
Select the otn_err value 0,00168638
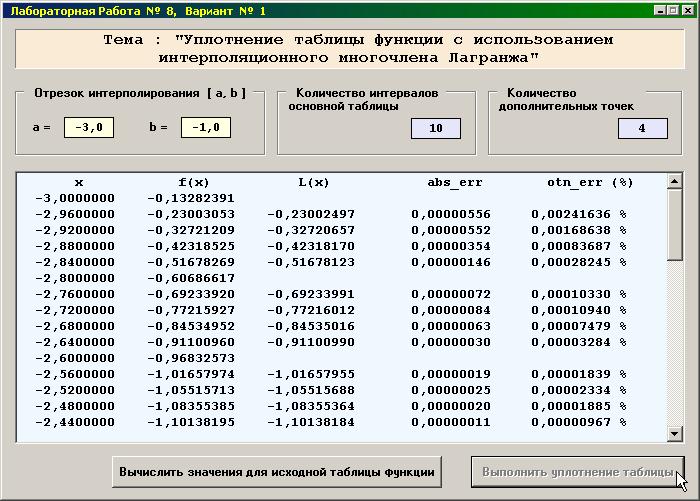point(571,230)
